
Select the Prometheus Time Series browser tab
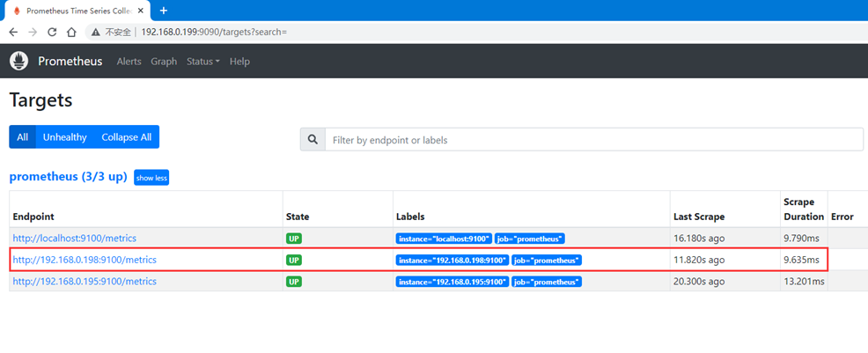pyautogui.click(x=78, y=11)
